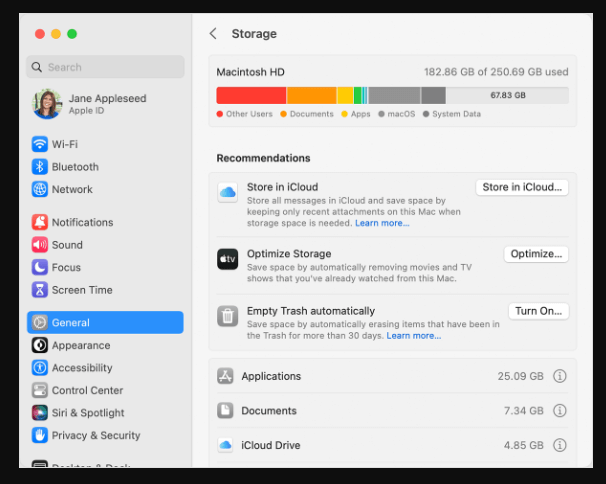
Task: Click the Store in iCloud... button
Action: click(x=522, y=187)
